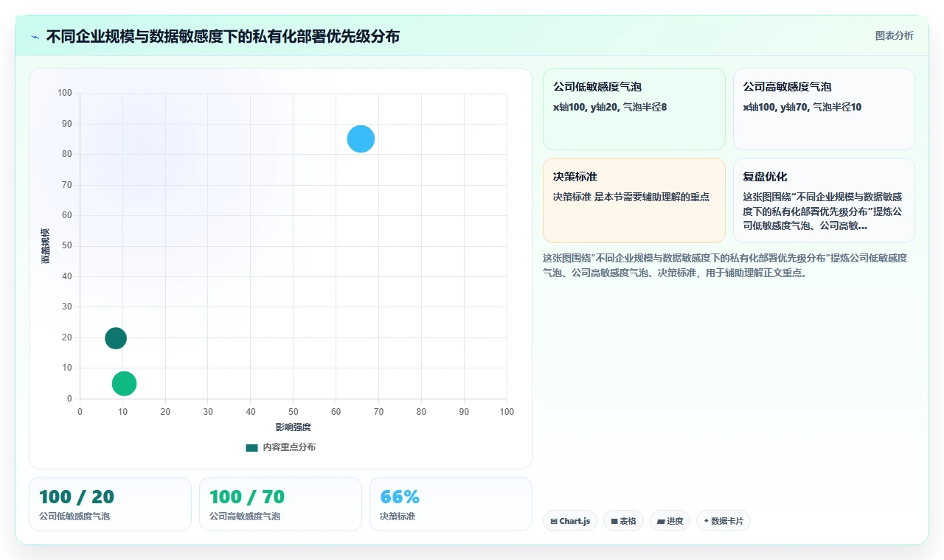Click the icon inside the Chart.js tag
944x560 pixels.
coord(554,521)
